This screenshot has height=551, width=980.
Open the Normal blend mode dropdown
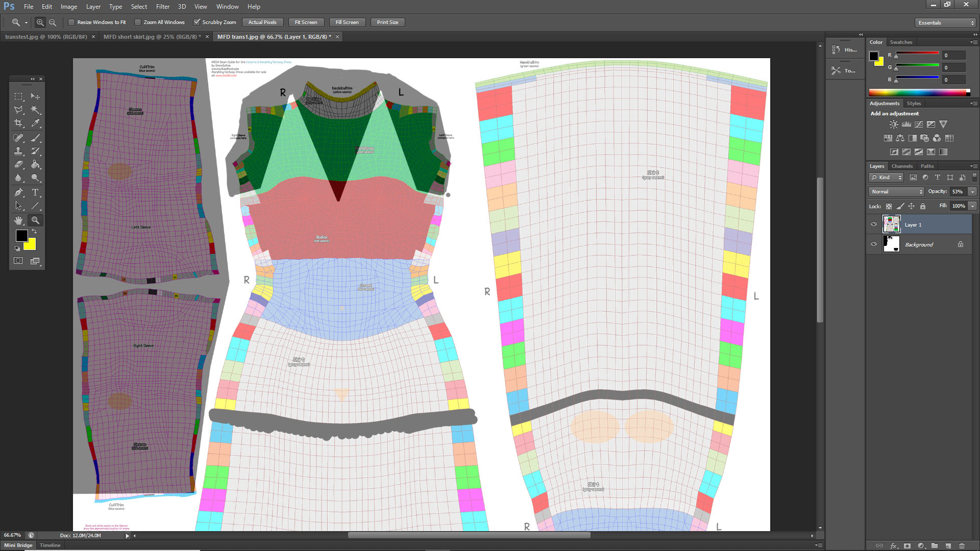(x=896, y=192)
